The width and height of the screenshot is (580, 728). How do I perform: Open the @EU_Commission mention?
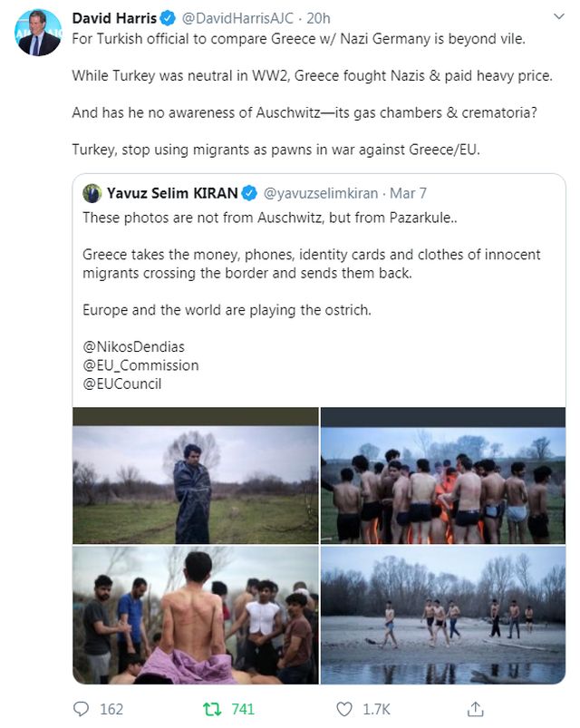pyautogui.click(x=140, y=365)
